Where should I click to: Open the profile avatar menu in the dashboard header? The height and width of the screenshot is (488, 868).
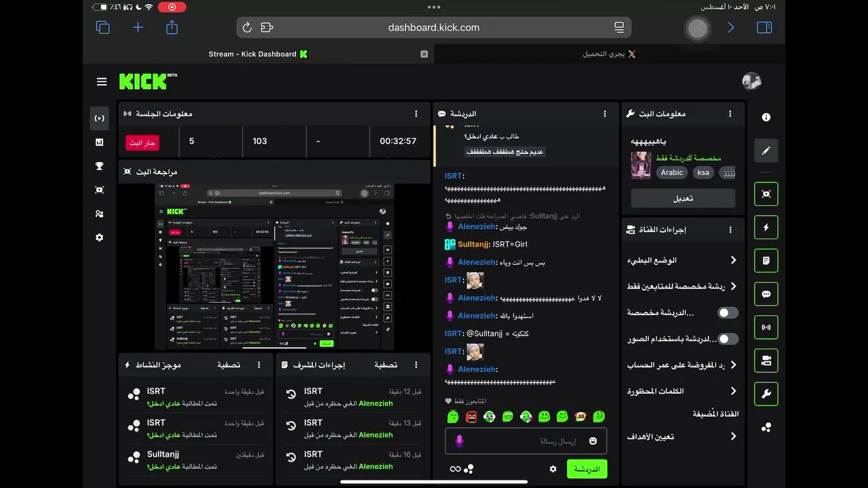click(751, 81)
